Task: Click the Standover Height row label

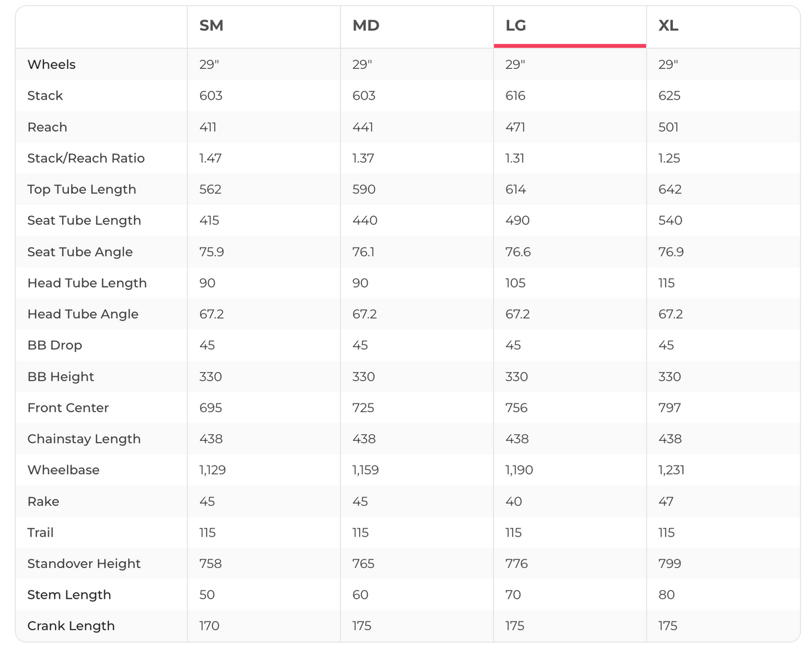Action: (84, 564)
